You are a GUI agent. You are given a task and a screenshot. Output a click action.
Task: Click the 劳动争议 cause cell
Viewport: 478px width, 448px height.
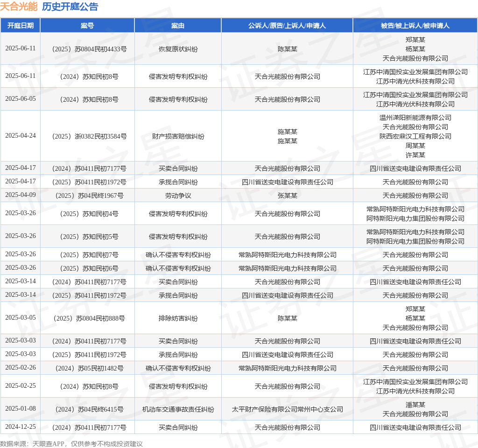(x=178, y=196)
